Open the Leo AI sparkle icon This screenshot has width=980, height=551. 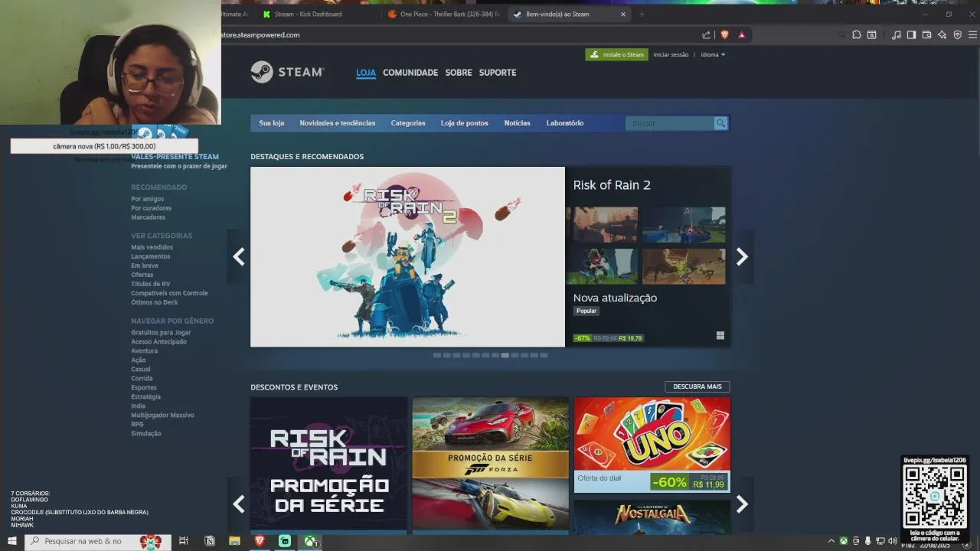click(942, 34)
